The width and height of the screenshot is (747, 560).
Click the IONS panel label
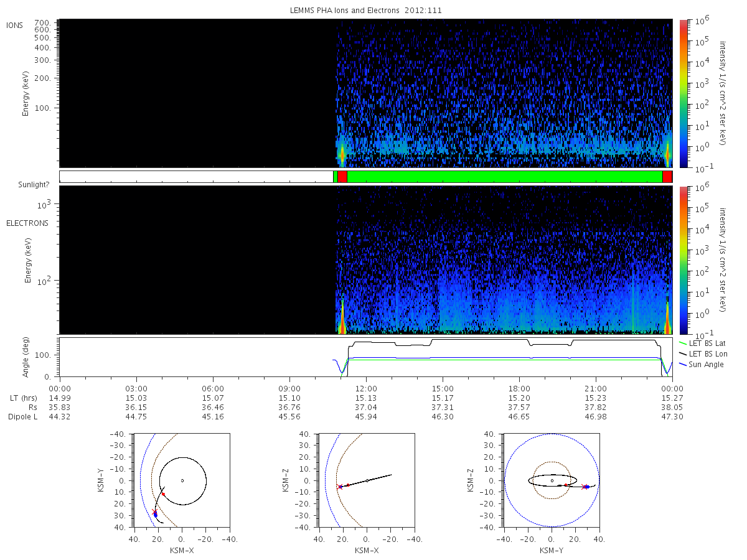16,26
